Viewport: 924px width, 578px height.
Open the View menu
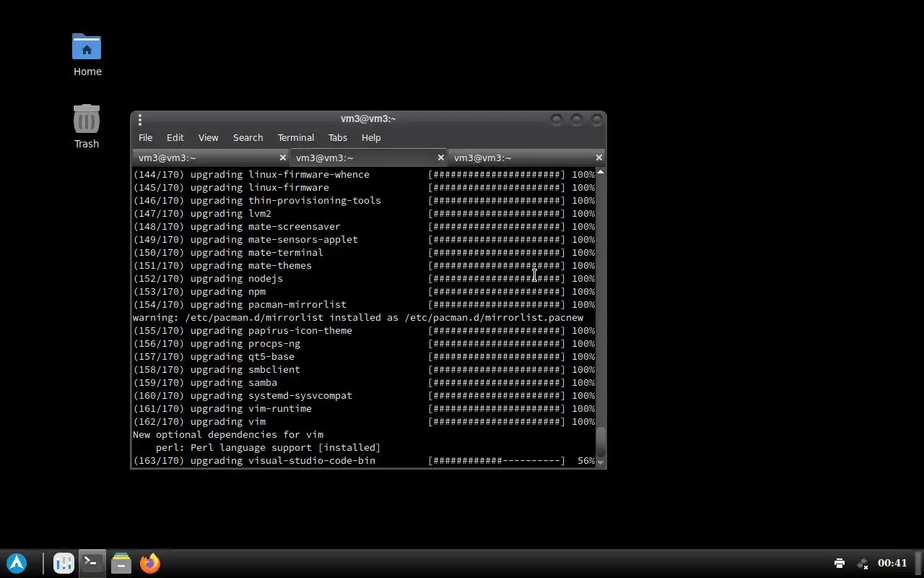click(209, 137)
